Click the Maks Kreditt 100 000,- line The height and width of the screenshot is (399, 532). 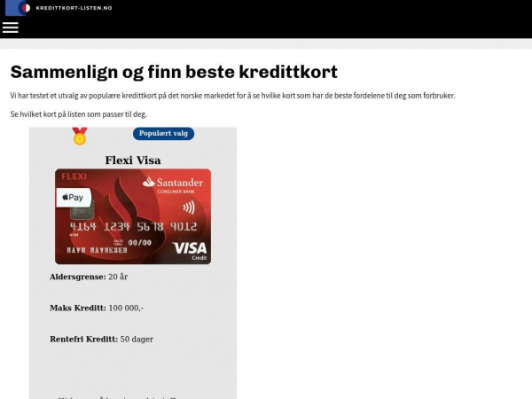click(x=97, y=308)
